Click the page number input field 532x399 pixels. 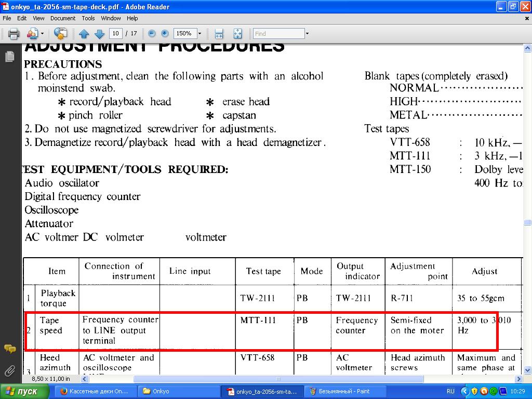coord(115,34)
